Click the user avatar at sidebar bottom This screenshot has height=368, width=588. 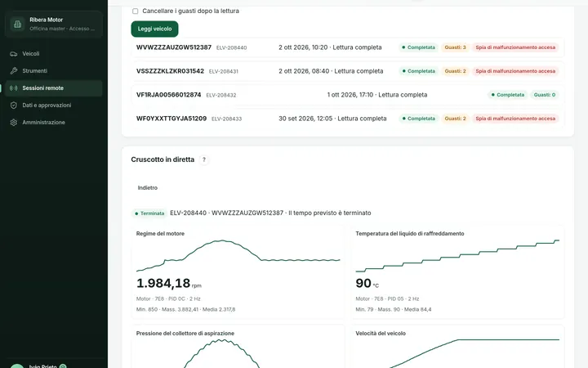click(17, 366)
